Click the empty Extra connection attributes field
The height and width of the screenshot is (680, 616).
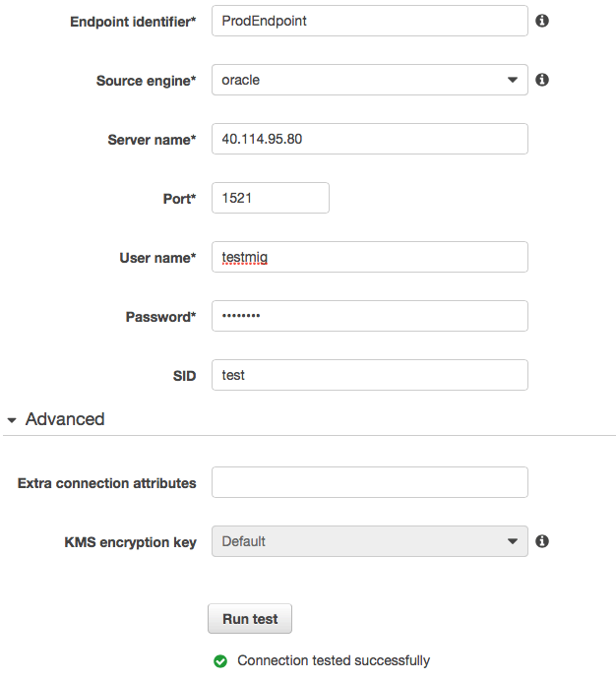point(369,482)
